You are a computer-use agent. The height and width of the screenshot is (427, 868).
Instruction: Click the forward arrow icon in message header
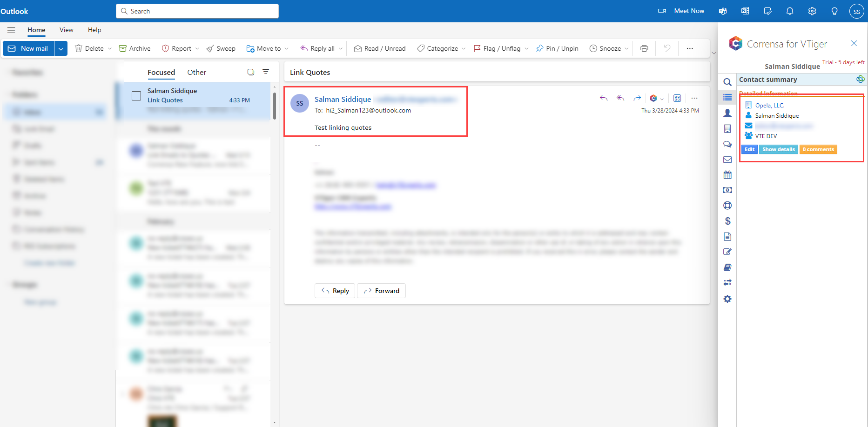click(637, 98)
